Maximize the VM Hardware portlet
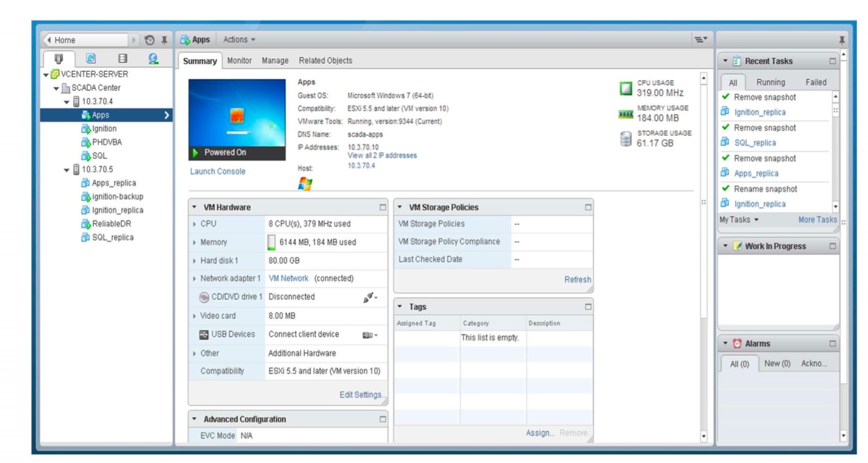This screenshot has height=463, width=868. tap(383, 207)
